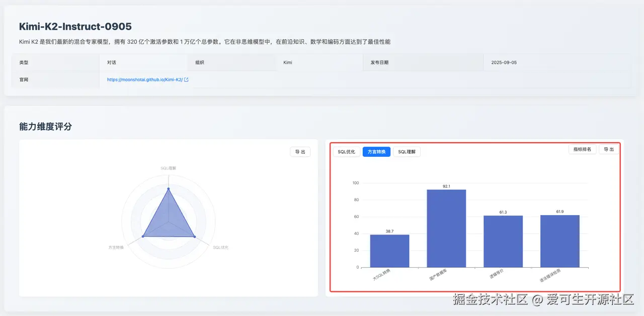
Task: Click the 组织 label cell
Action: tap(231, 63)
